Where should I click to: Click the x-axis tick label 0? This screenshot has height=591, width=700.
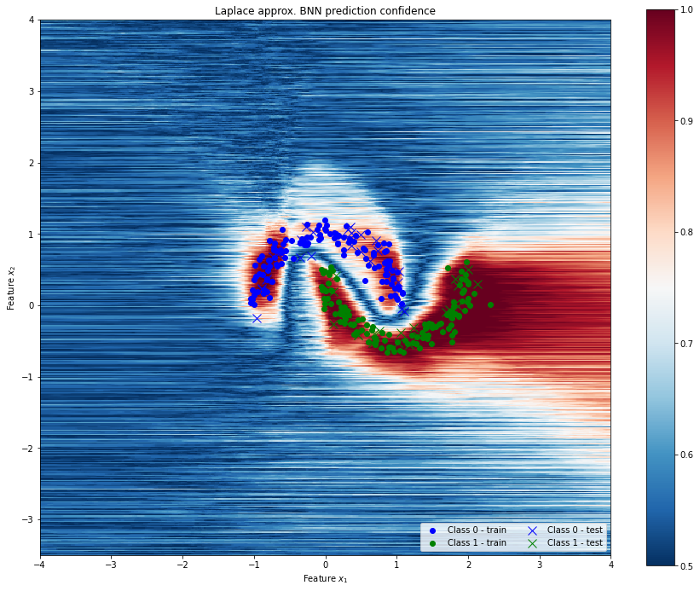pos(326,565)
